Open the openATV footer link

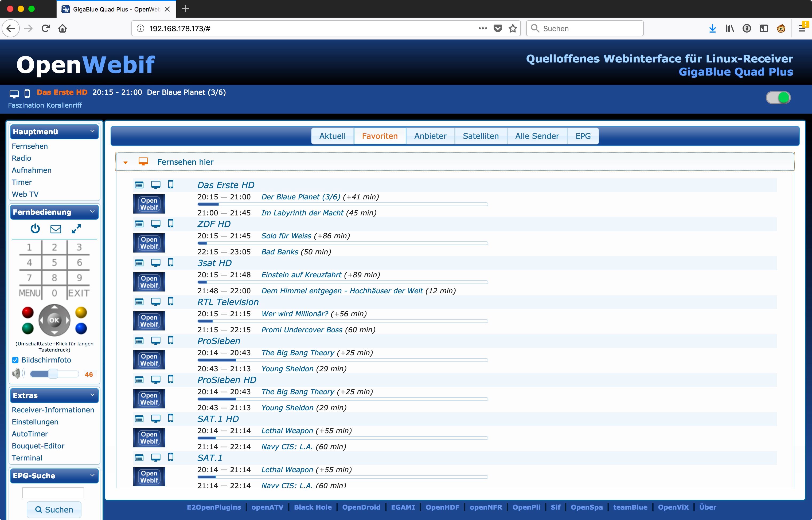coord(267,507)
